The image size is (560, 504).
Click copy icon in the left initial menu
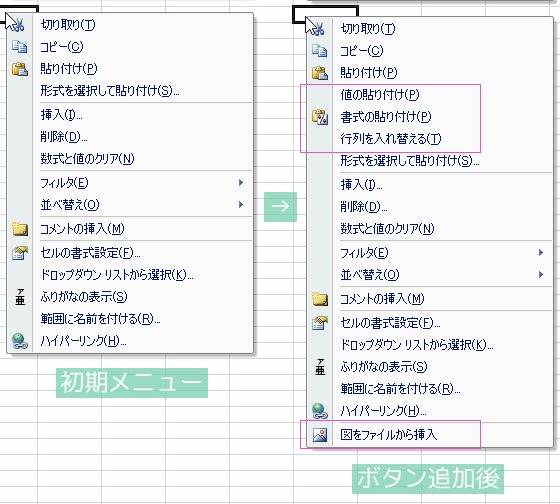[19, 47]
